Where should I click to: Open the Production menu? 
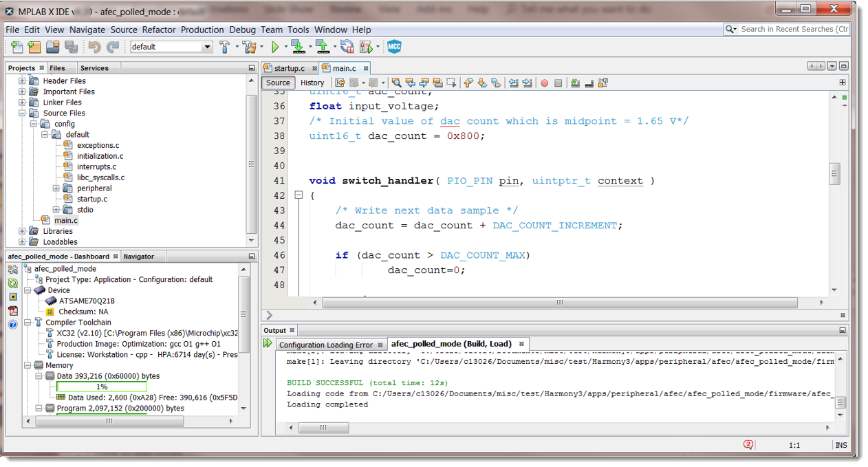[202, 30]
